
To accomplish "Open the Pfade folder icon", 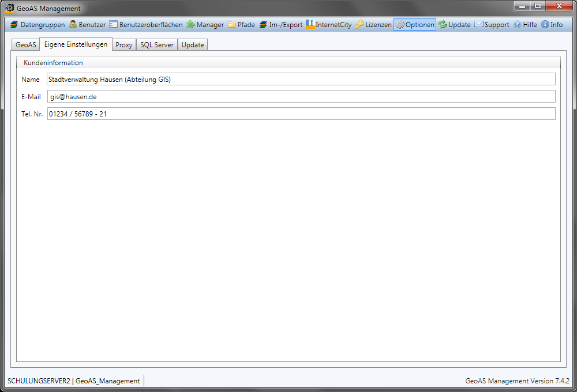I will (232, 25).
